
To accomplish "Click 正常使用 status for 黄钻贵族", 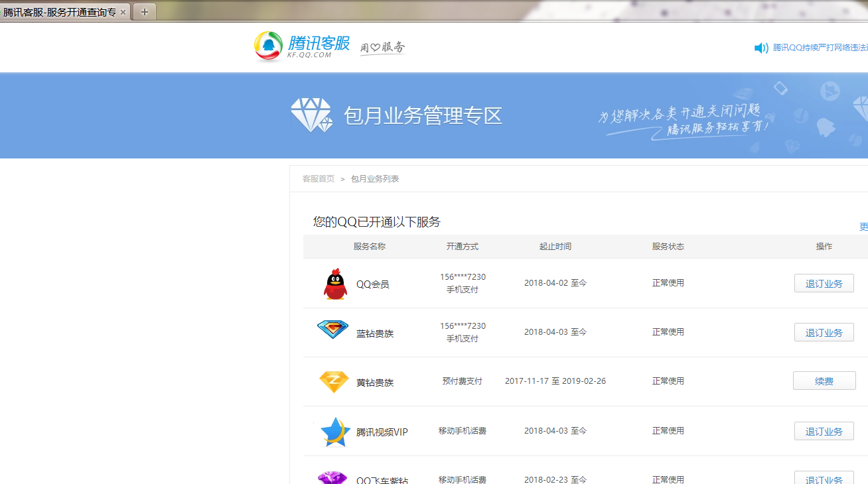I will point(668,381).
